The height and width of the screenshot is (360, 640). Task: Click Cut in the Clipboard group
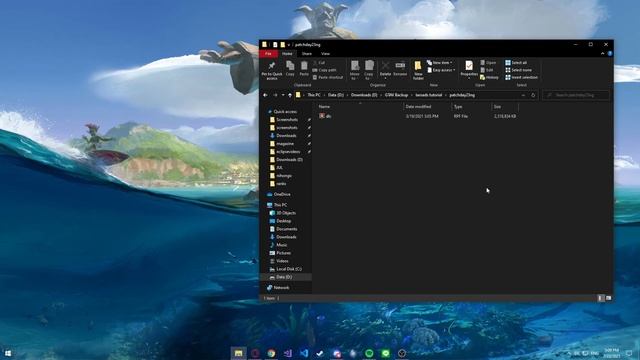click(x=319, y=63)
